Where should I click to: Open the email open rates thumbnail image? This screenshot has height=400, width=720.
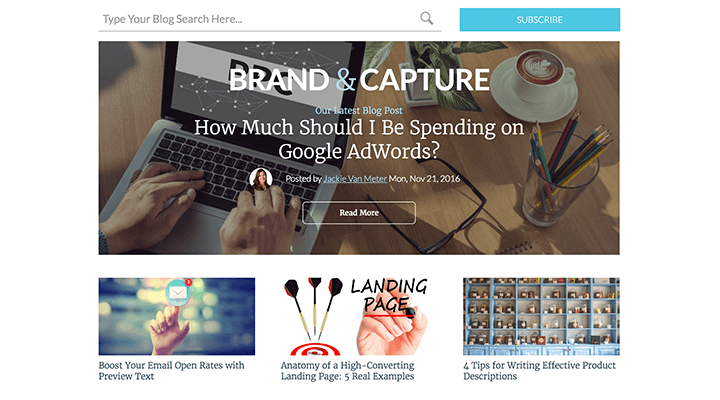click(177, 316)
